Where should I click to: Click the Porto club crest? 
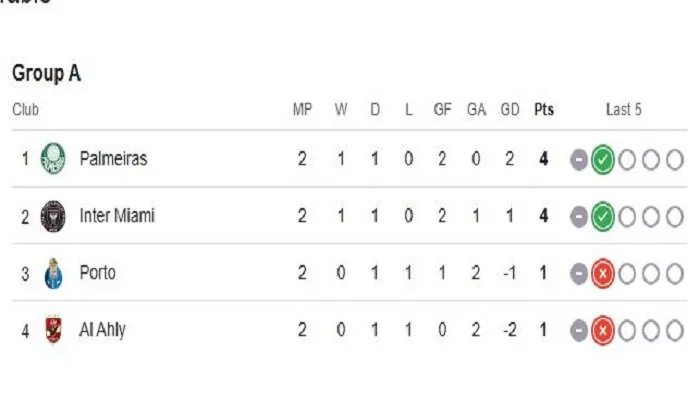point(54,273)
